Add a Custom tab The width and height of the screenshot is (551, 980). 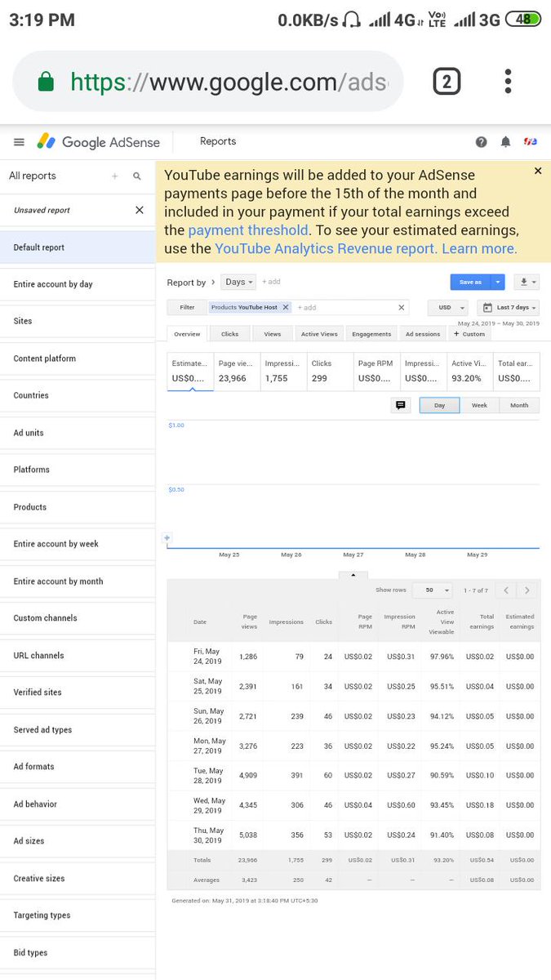pos(469,334)
